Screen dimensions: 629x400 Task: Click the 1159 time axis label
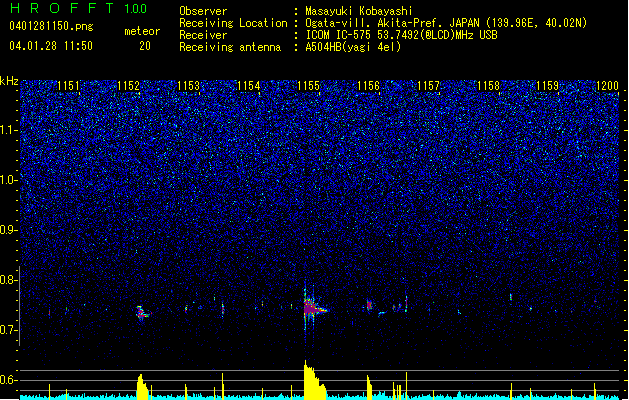point(548,86)
